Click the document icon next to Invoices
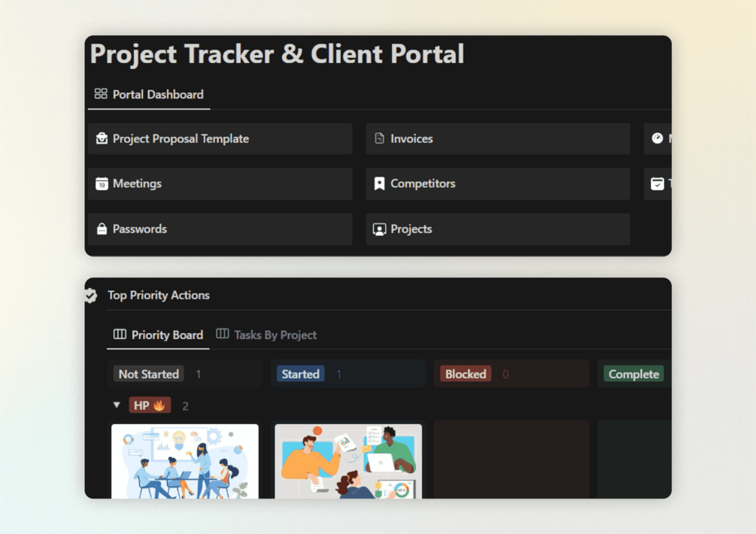The image size is (756, 534). click(379, 138)
